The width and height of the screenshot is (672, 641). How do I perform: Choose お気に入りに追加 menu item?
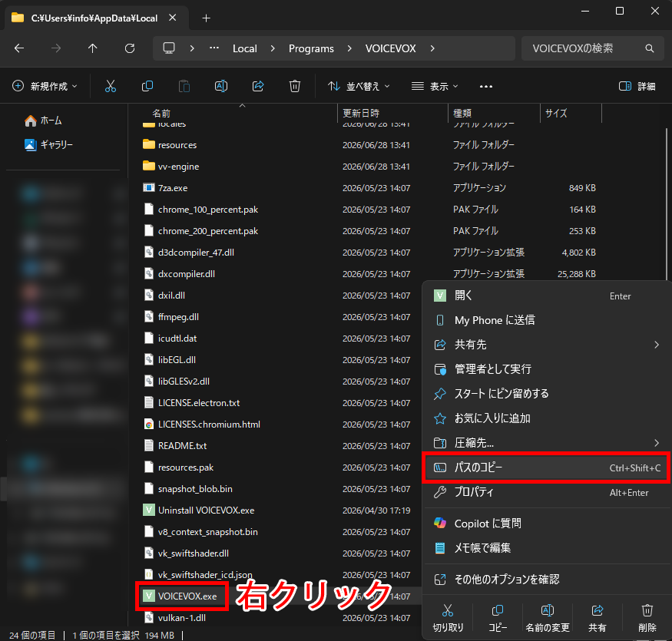point(546,418)
